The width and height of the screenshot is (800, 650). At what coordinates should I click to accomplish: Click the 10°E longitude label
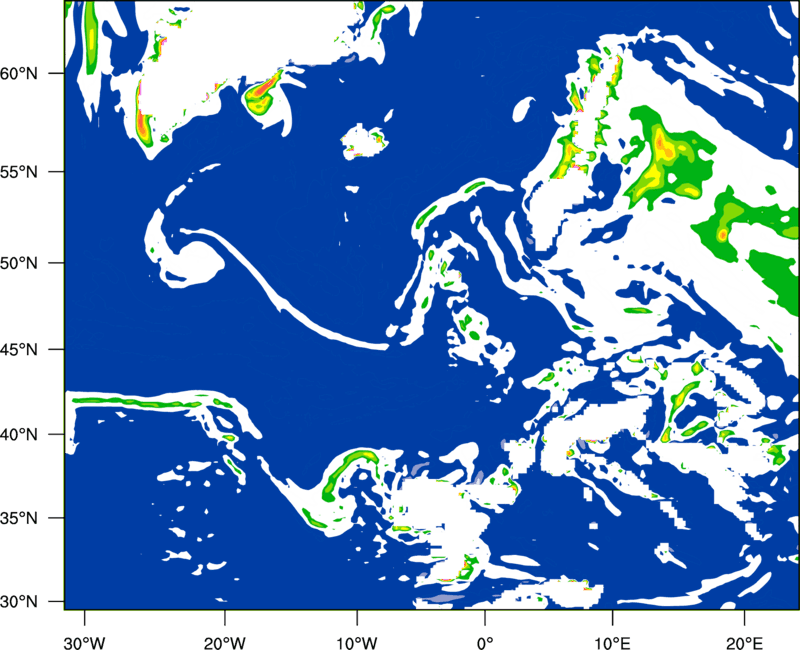pos(612,643)
